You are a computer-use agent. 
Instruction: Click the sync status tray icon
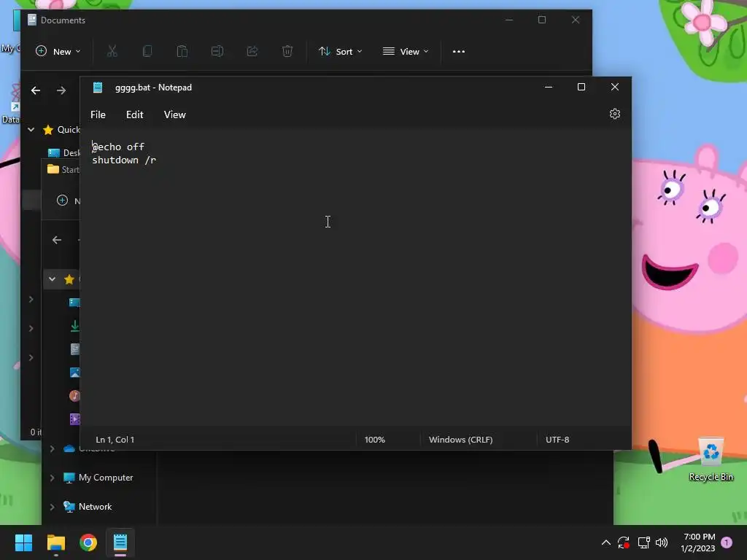(624, 542)
